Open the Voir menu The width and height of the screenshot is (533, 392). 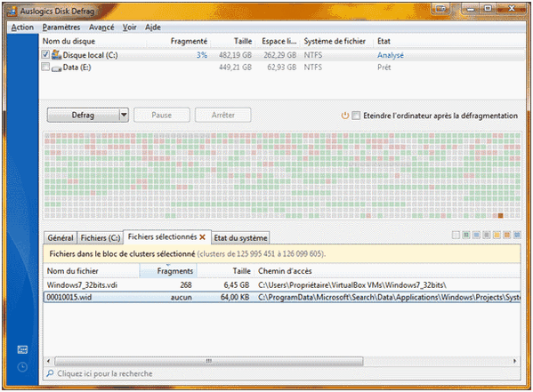130,28
